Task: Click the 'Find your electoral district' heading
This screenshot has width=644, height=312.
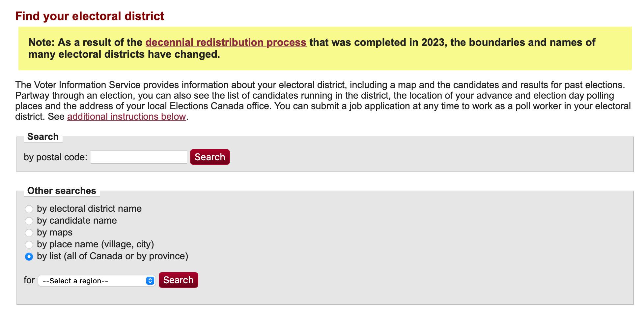Action: point(90,16)
